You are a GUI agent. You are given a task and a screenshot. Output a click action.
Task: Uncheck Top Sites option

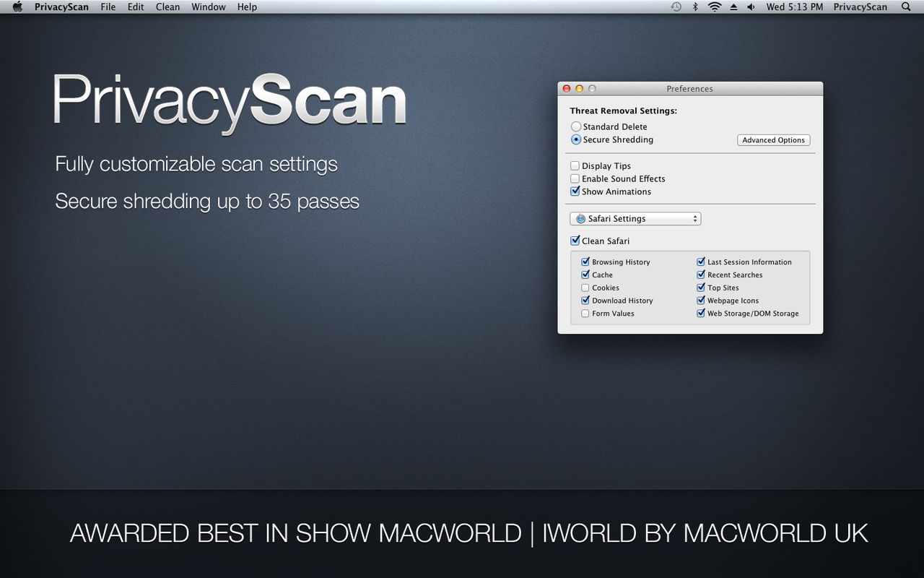point(701,288)
